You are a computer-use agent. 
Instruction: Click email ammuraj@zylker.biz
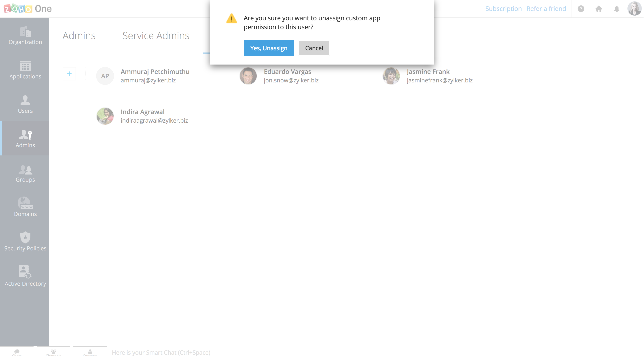[148, 80]
